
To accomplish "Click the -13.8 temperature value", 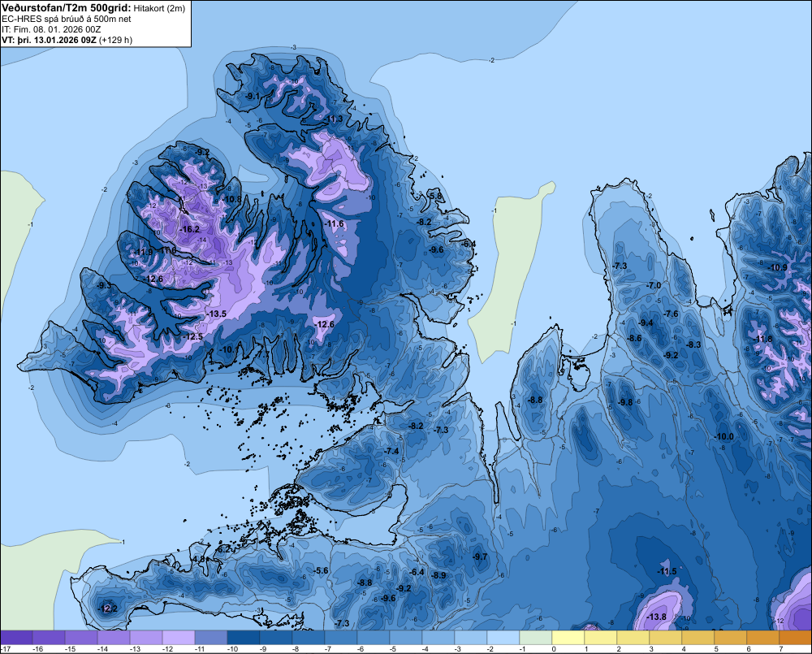I will coord(656,617).
